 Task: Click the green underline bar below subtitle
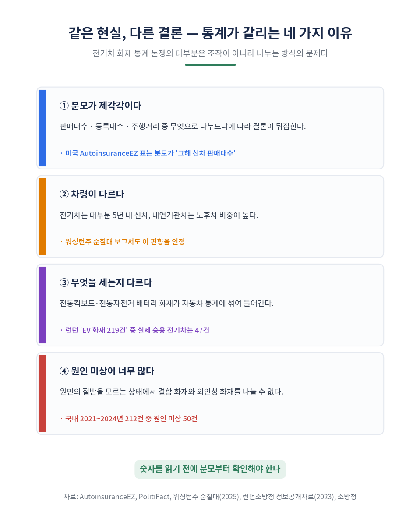click(210, 64)
